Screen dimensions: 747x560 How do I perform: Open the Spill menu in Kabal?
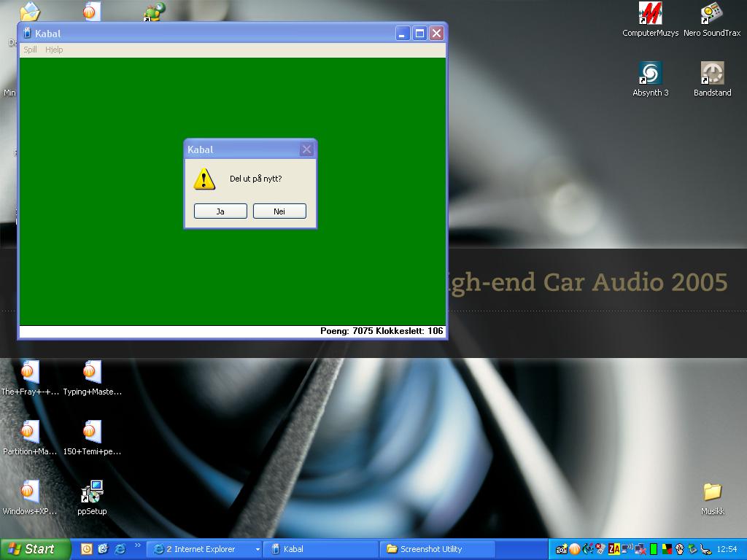pos(30,50)
